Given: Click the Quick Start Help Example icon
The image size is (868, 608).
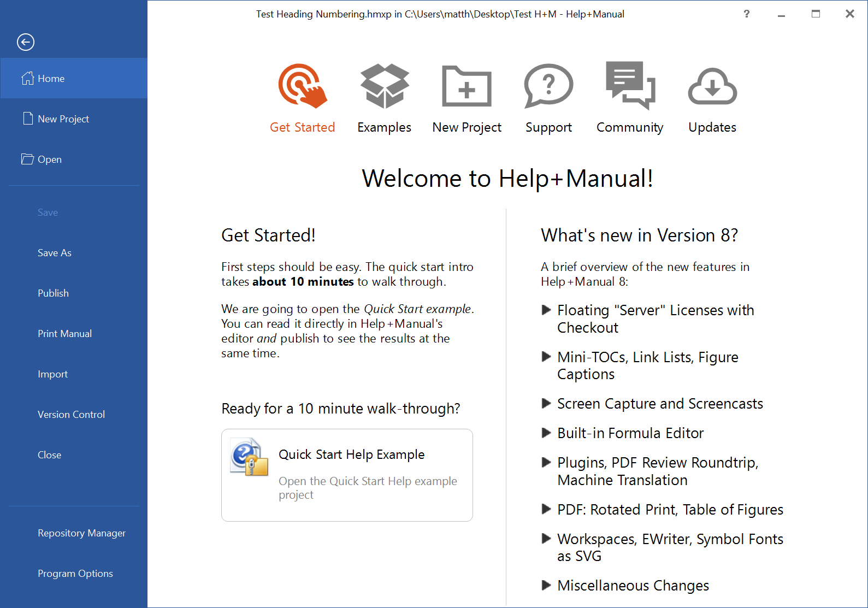Looking at the screenshot, I should tap(250, 457).
